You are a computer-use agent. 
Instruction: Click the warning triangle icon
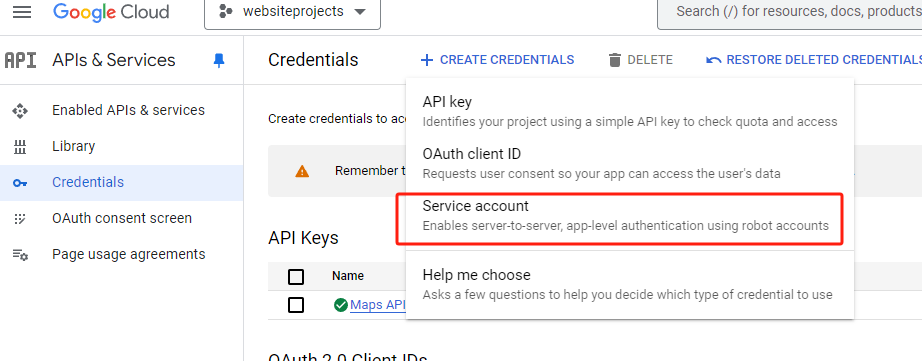coord(302,171)
